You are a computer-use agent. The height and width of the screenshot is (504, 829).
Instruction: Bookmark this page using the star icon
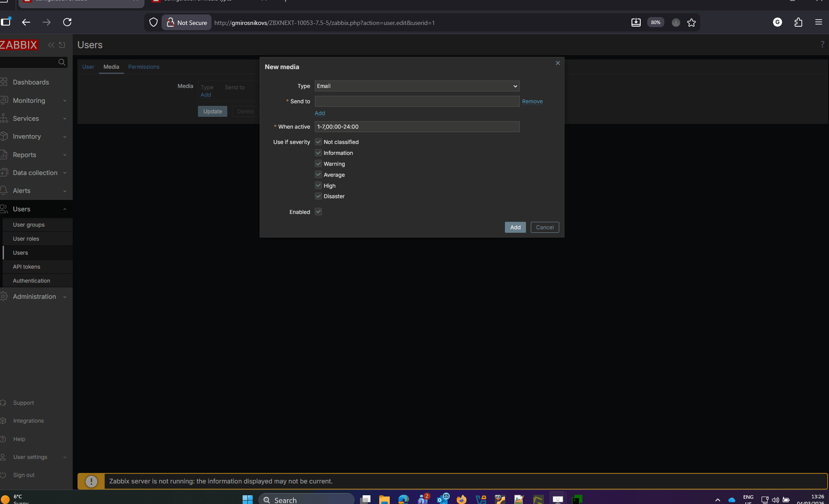tap(691, 23)
